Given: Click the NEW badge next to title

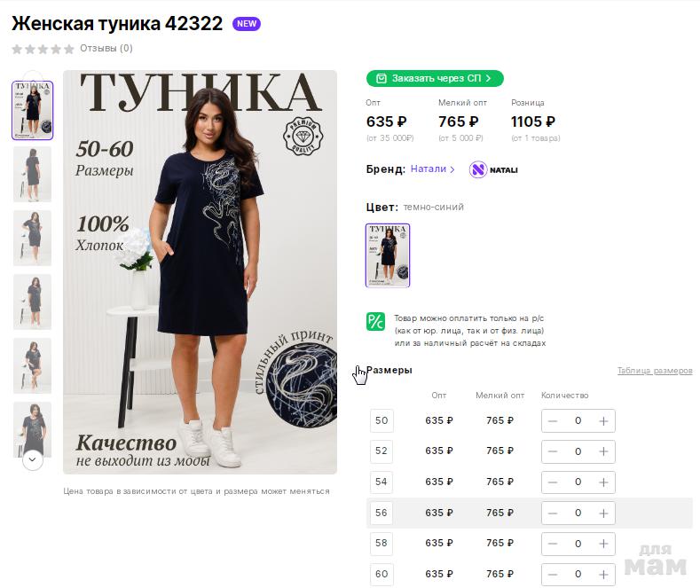Looking at the screenshot, I should (x=247, y=24).
